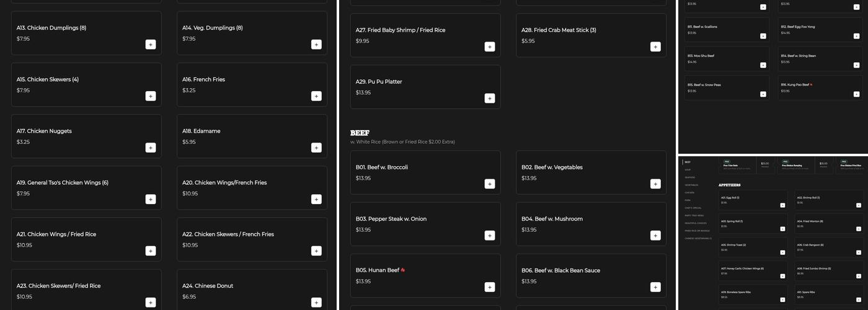Add A13 Chicken Dumplings to cart
This screenshot has width=868, height=310.
tap(151, 45)
